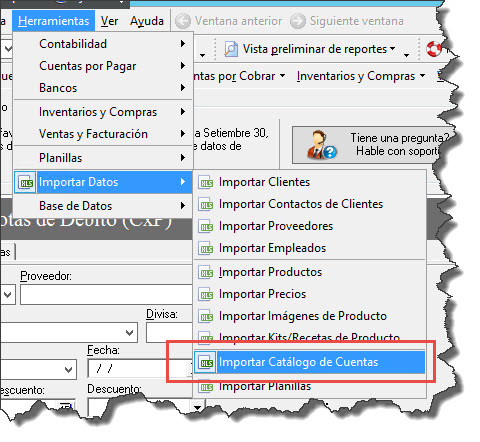Image resolution: width=480 pixels, height=442 pixels.
Task: Open the Vista preliminar de reportes dropdown arrow
Action: point(393,49)
